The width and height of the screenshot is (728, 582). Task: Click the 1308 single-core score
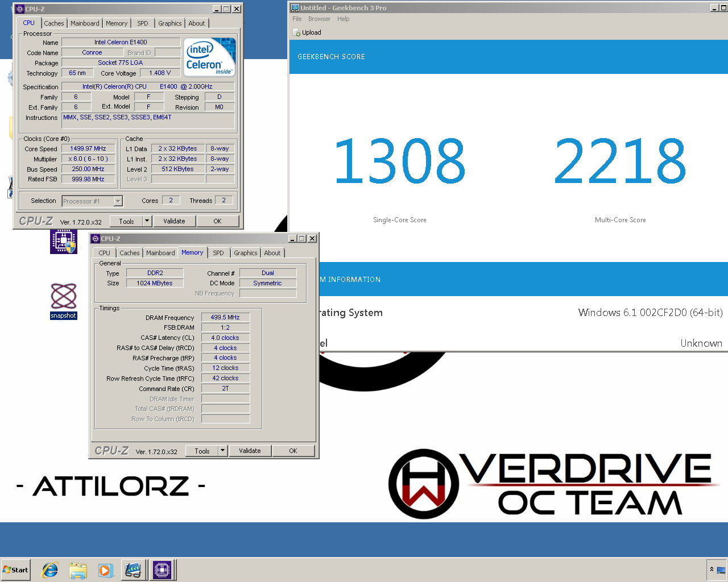click(x=400, y=162)
